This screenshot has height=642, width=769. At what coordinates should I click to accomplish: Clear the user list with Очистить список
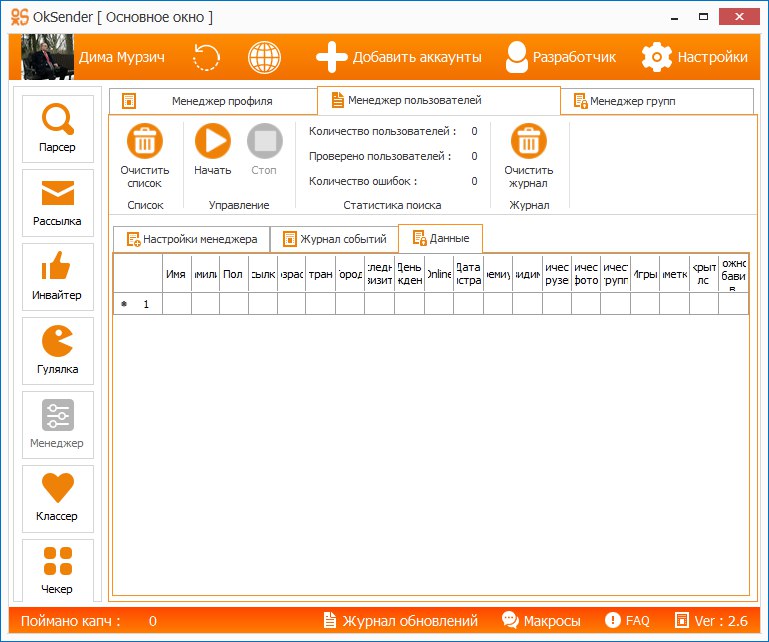(145, 156)
